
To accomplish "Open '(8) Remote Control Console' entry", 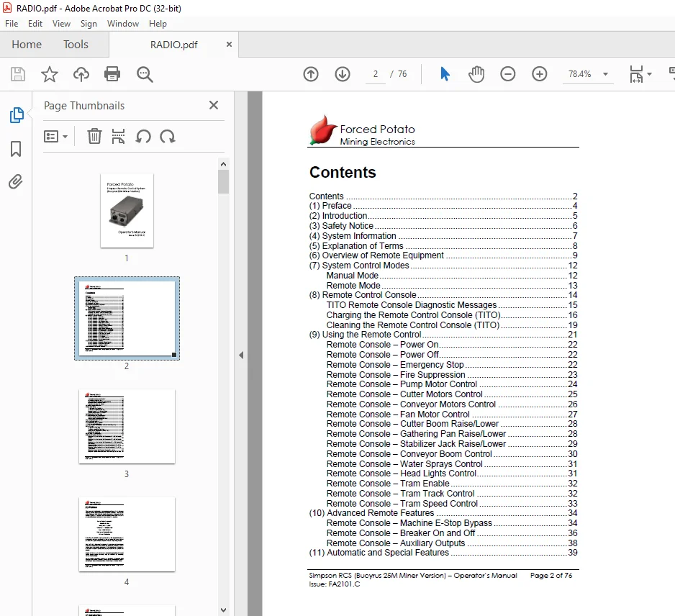I will [443, 295].
